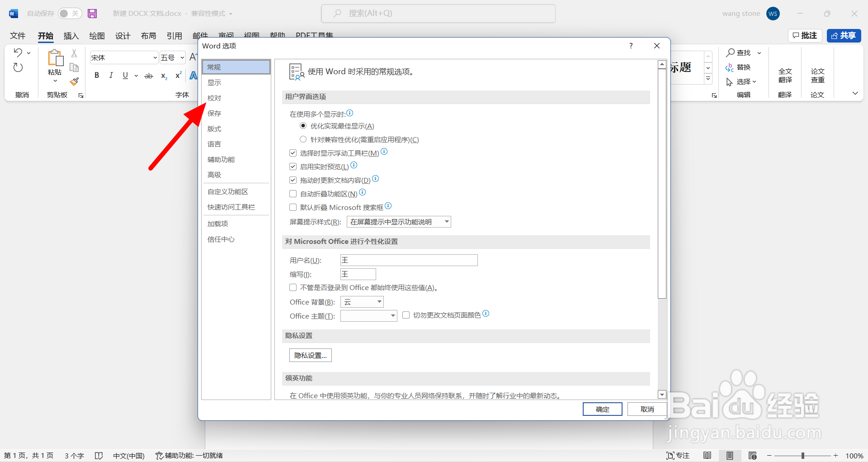Toggle Bold formatting
Viewport: 868px width, 462px height.
tap(97, 76)
